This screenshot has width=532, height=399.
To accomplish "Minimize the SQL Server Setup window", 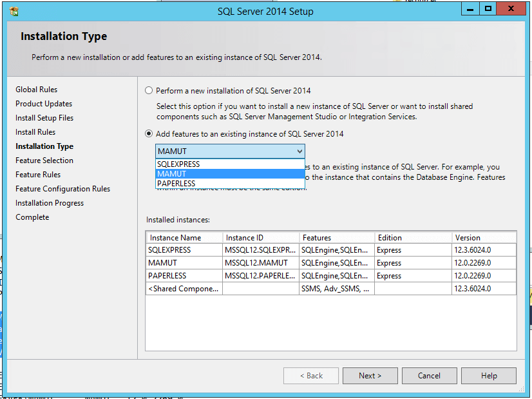I will click(471, 9).
